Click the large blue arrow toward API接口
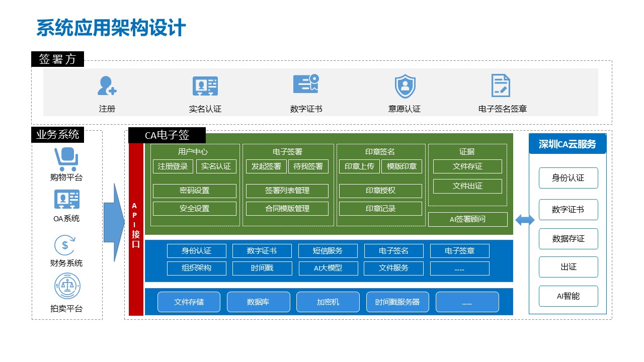 click(x=114, y=223)
